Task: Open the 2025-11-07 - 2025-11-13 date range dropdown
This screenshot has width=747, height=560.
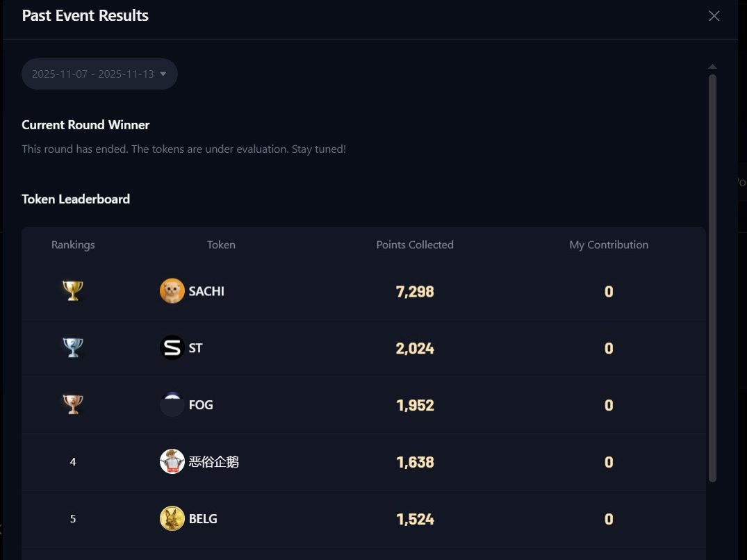Action: [x=93, y=74]
